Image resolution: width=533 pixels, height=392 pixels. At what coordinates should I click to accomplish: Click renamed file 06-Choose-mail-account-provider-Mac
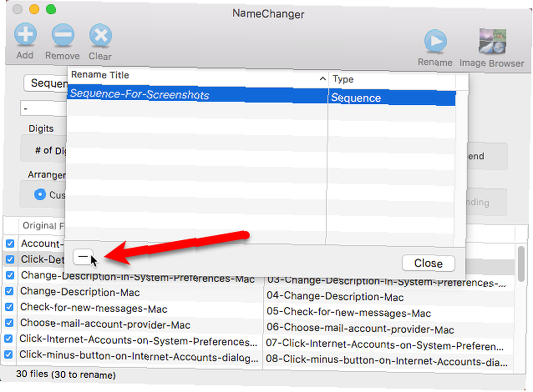360,328
